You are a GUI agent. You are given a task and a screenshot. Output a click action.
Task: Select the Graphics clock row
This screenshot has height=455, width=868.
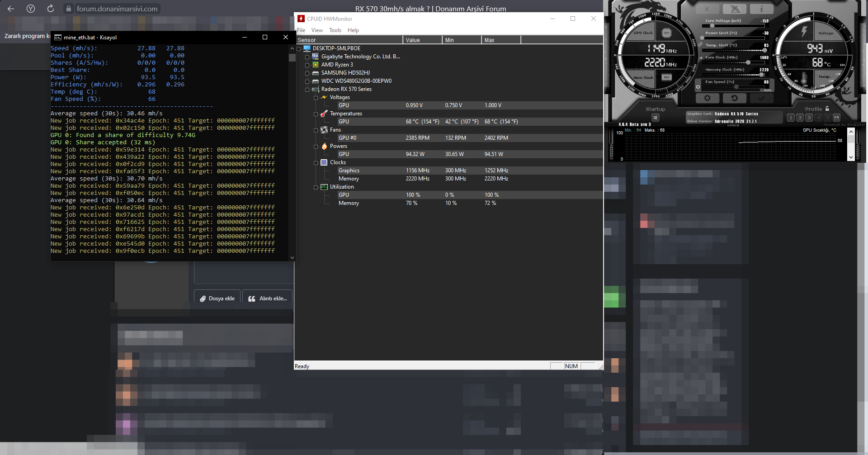470,171
